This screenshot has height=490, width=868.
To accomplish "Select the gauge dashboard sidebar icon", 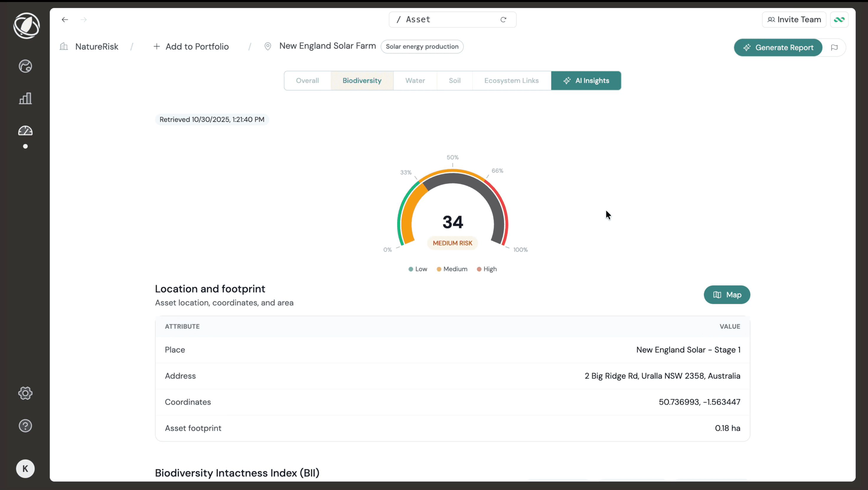I will coord(25,131).
